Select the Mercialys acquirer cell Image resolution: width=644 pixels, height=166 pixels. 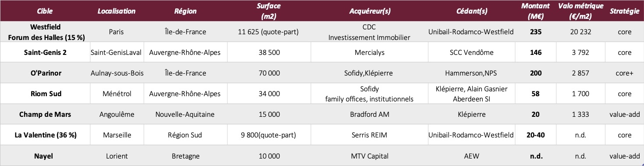(x=369, y=53)
